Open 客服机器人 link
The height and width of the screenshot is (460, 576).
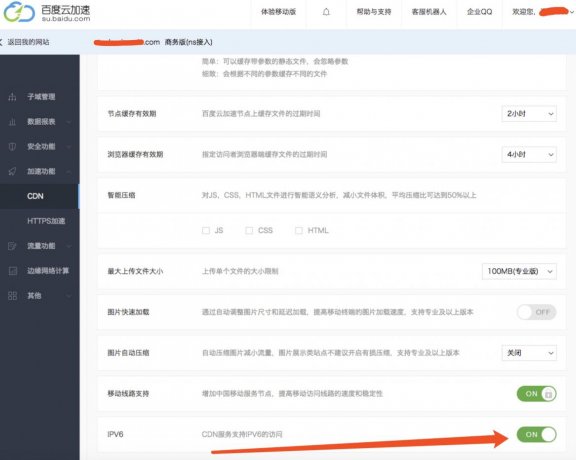click(x=429, y=12)
